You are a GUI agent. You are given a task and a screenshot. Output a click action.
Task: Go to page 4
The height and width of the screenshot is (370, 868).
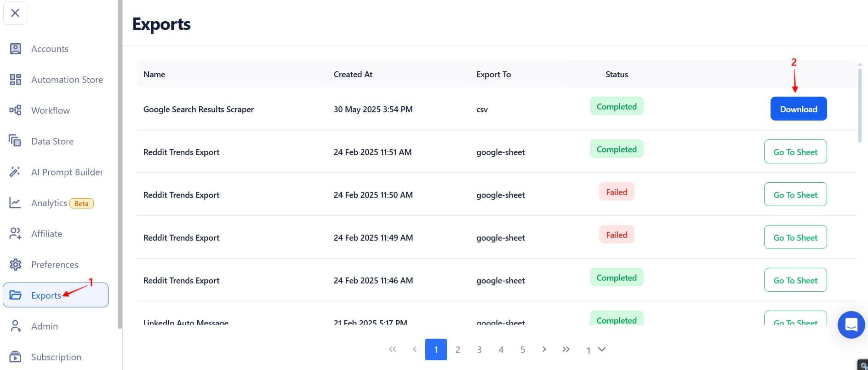pyautogui.click(x=501, y=350)
